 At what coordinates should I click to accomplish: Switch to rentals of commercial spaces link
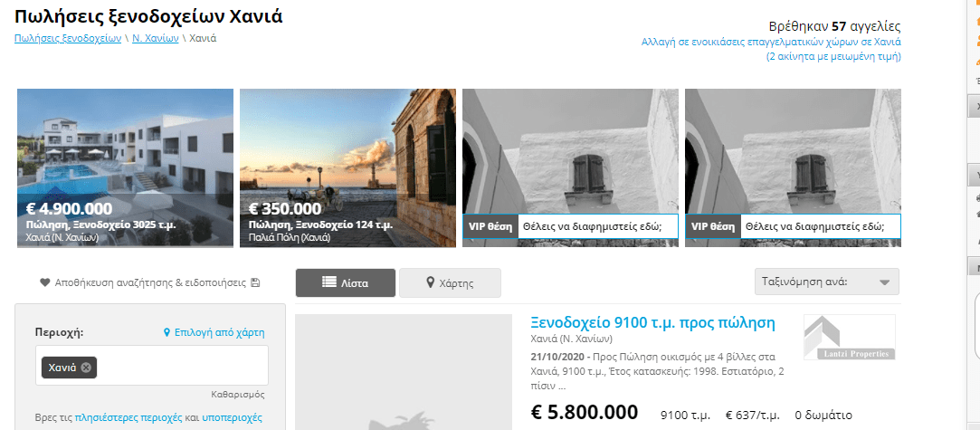pos(771,42)
